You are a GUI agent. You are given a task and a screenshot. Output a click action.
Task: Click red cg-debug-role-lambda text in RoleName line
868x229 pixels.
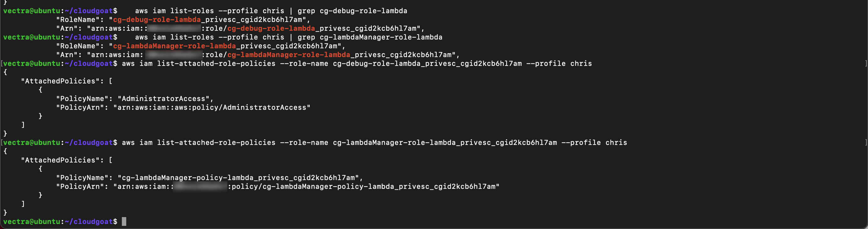click(157, 19)
